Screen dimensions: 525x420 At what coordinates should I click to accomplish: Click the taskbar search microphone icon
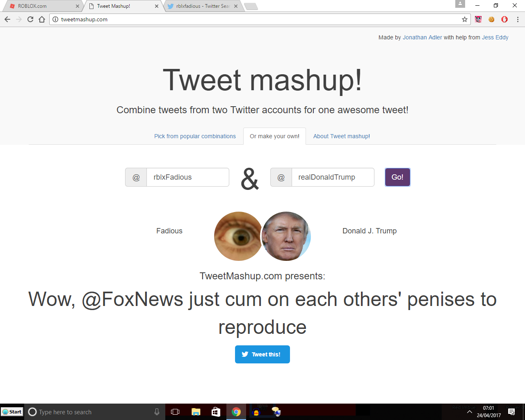157,412
